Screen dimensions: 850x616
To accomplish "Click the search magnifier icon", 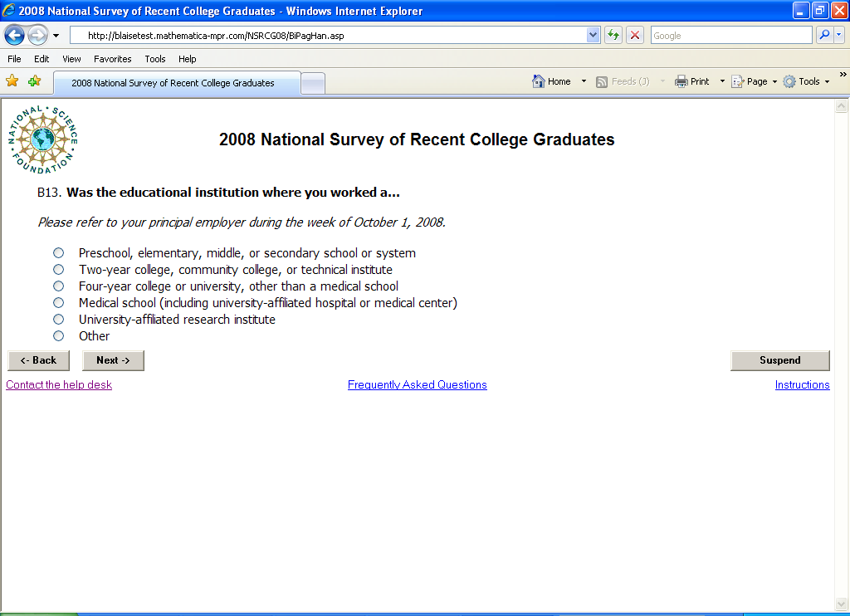I will [824, 35].
